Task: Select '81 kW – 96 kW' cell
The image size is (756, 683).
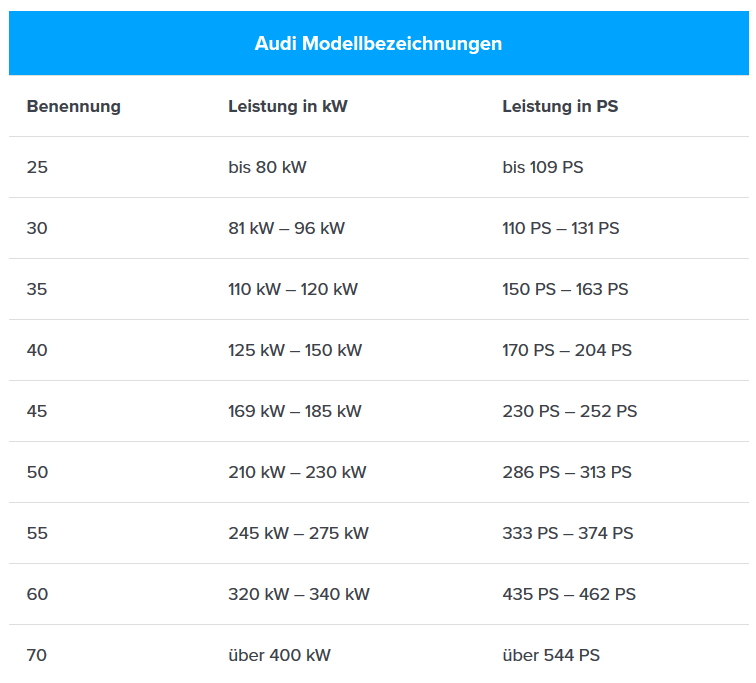Action: [x=287, y=228]
